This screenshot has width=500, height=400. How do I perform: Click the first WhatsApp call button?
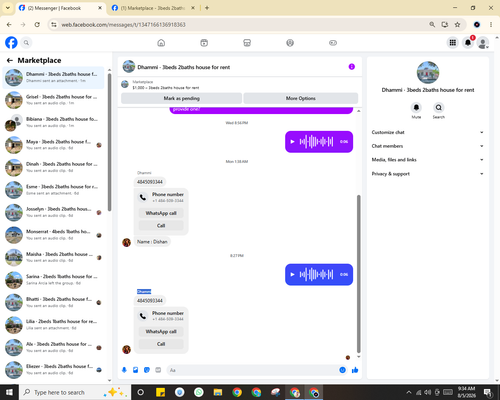tap(161, 213)
